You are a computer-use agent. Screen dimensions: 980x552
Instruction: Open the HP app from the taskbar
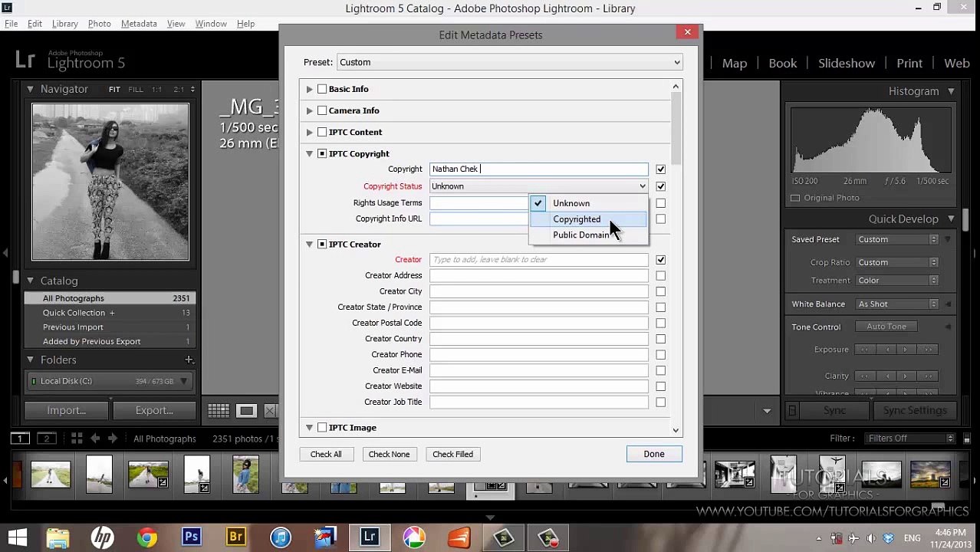(102, 537)
